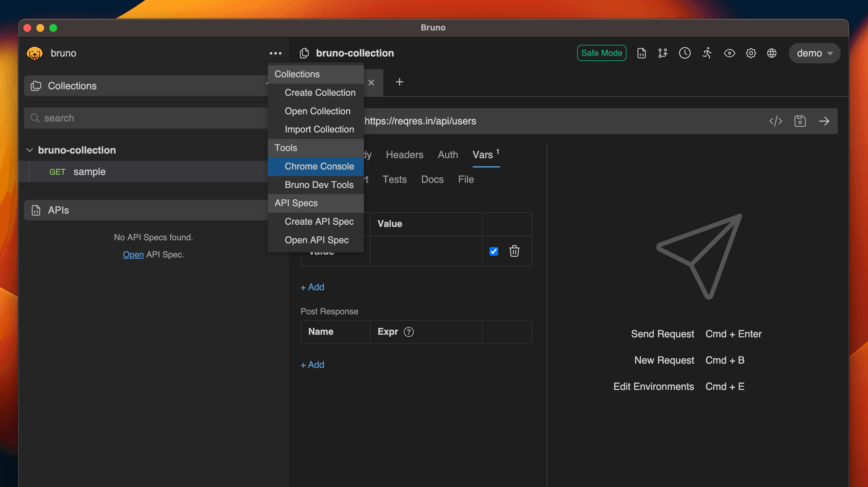
Task: Click the runner icon in toolbar
Action: click(x=707, y=53)
